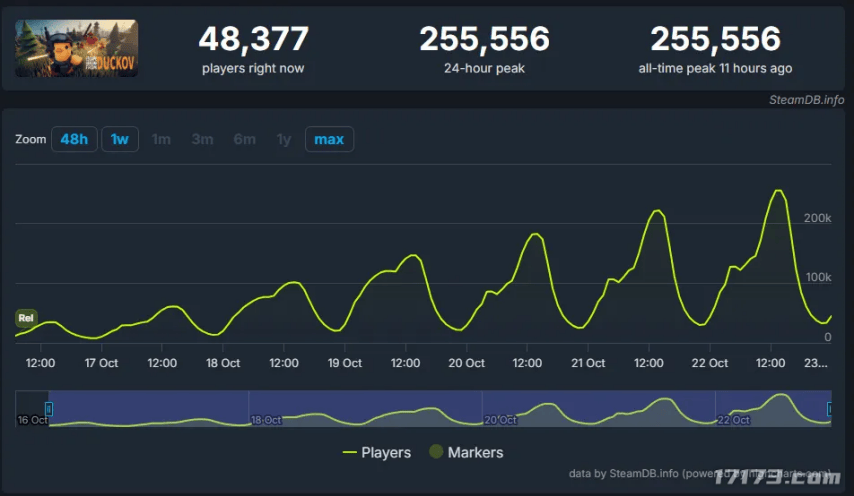Pick the 6m zoom range
The height and width of the screenshot is (496, 854).
(244, 139)
